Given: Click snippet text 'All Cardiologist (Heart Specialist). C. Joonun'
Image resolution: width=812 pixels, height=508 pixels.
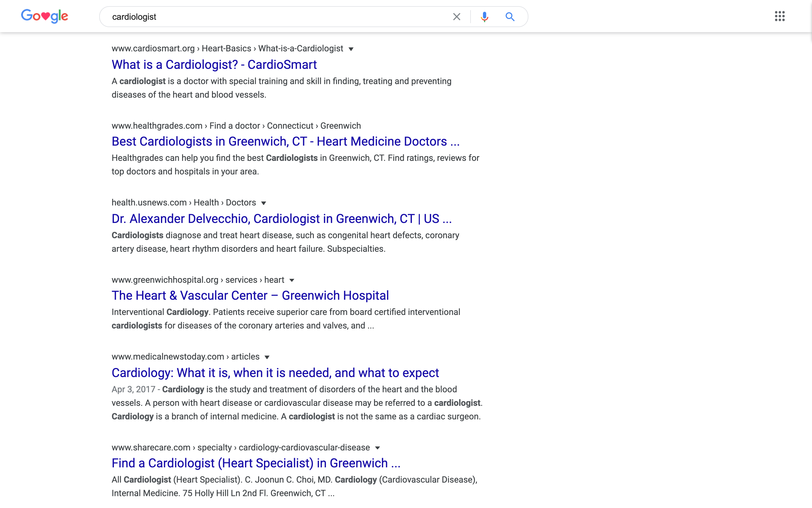Looking at the screenshot, I should click(294, 487).
